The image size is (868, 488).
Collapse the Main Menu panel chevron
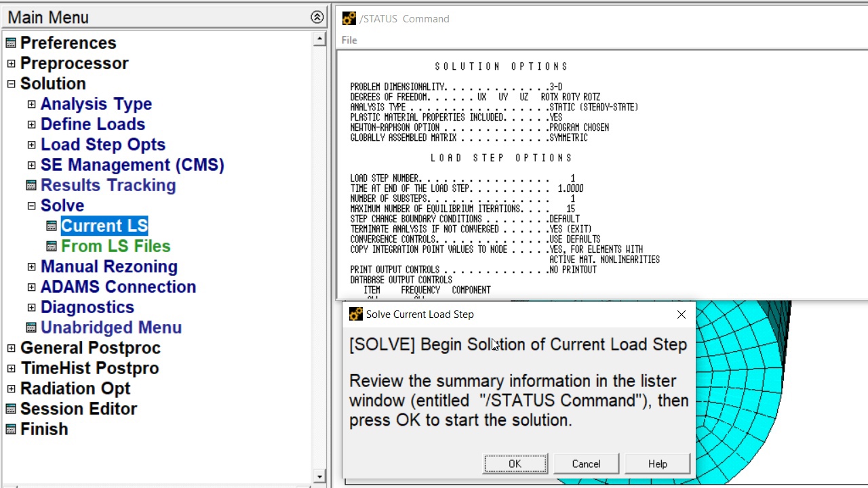[317, 18]
